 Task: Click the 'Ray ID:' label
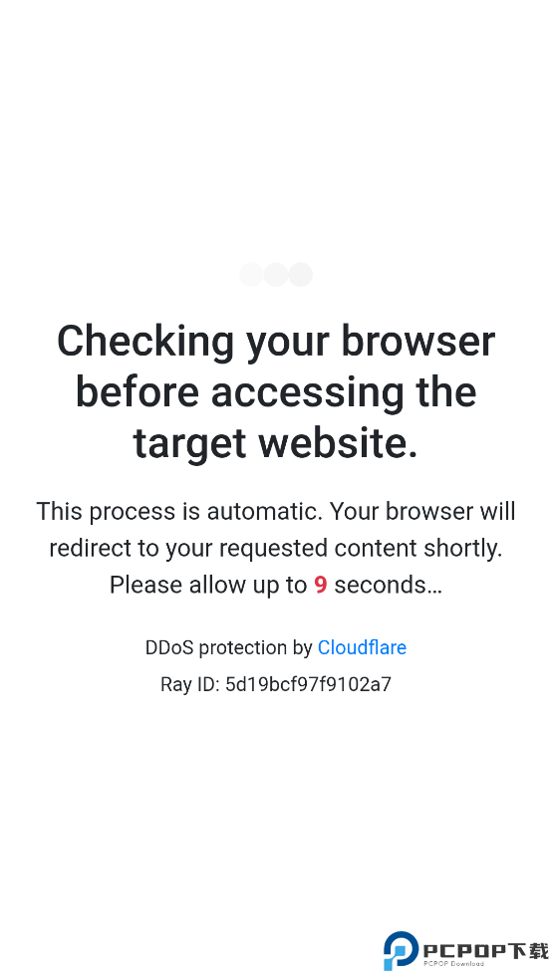tap(190, 684)
